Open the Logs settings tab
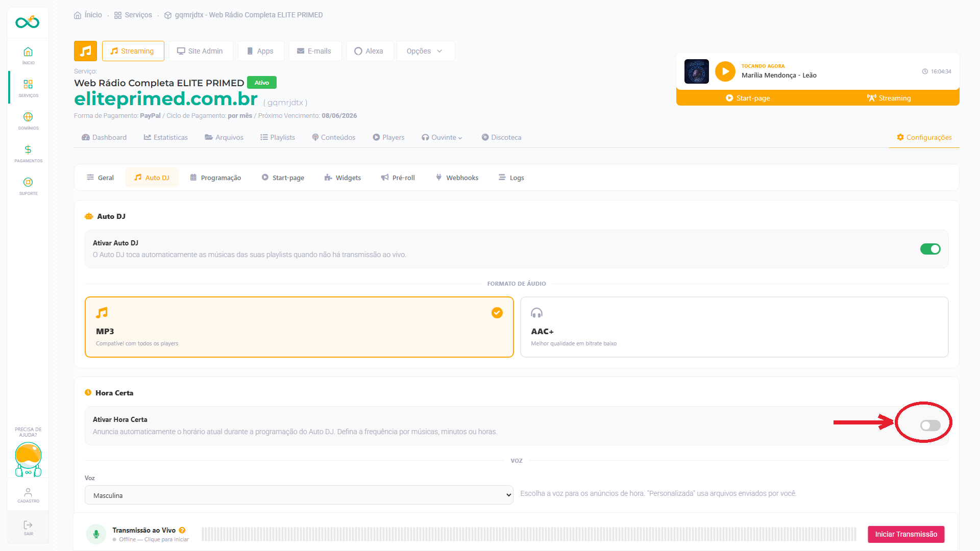The width and height of the screenshot is (980, 551). [511, 178]
